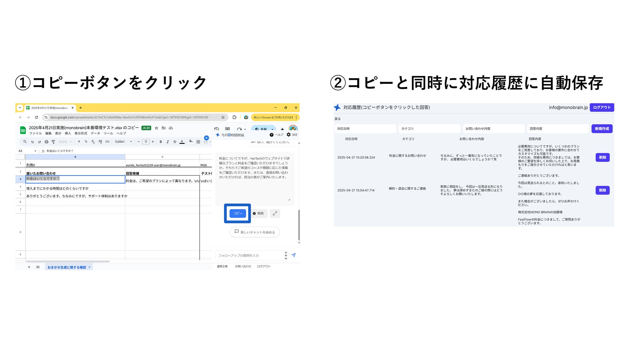This screenshot has width=644, height=362.
Task: Click the blue コピー button
Action: [x=237, y=214]
